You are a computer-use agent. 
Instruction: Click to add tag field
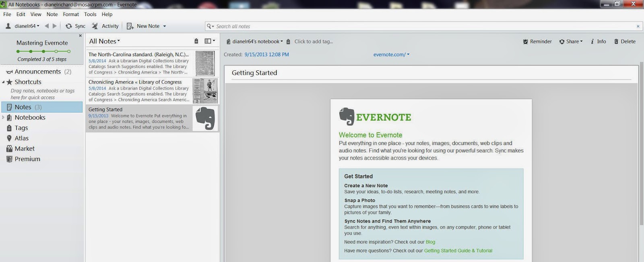(314, 41)
